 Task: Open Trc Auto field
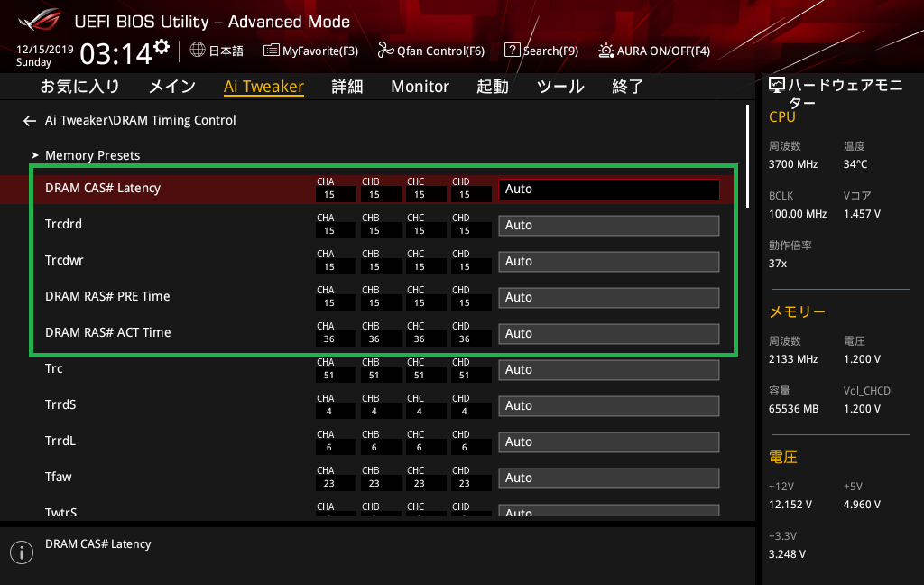[609, 370]
